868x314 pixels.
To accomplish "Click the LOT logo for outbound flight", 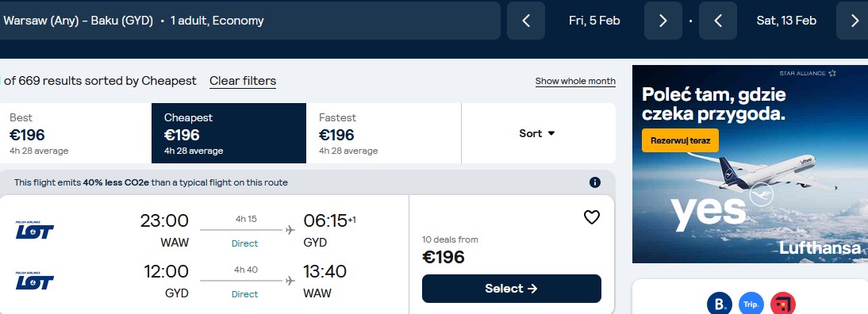I will click(34, 229).
